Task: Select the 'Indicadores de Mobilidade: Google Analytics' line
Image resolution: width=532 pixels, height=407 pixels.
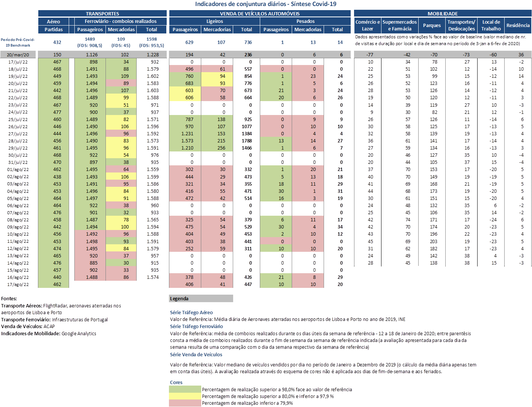Action: (x=48, y=334)
